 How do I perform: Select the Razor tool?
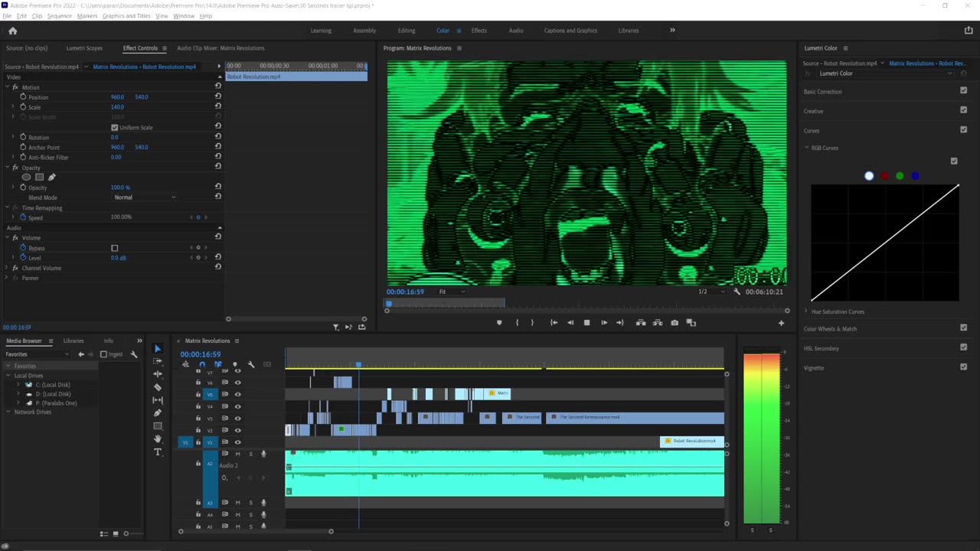point(158,387)
